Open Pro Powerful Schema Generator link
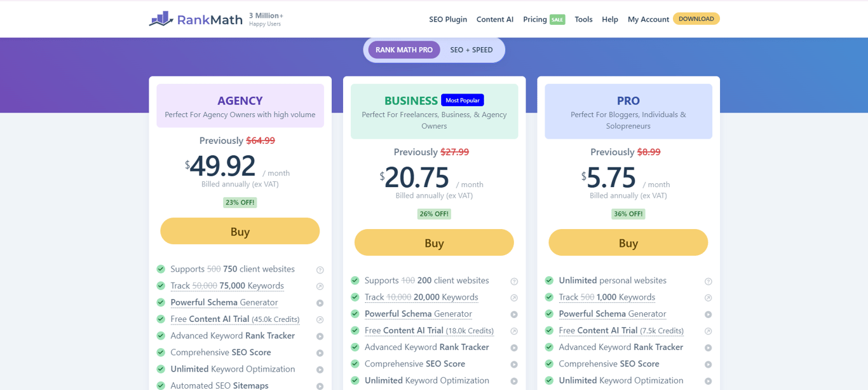868x390 pixels. pyautogui.click(x=613, y=314)
